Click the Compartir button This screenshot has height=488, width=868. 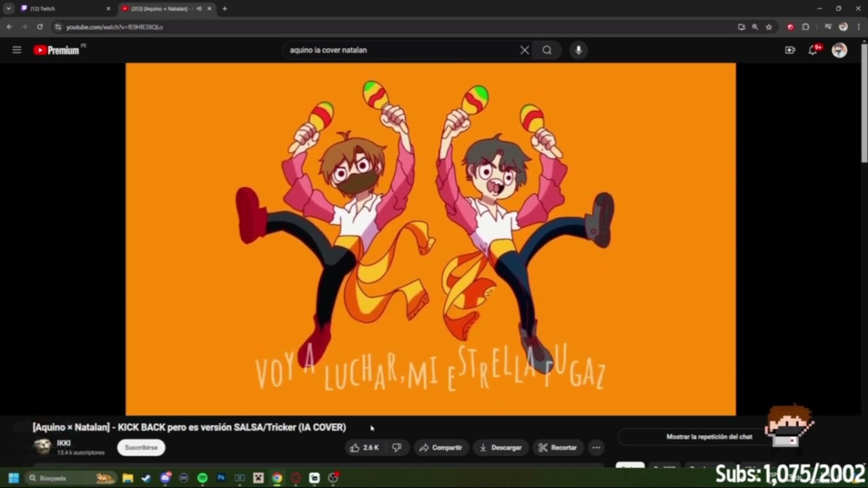tap(441, 447)
